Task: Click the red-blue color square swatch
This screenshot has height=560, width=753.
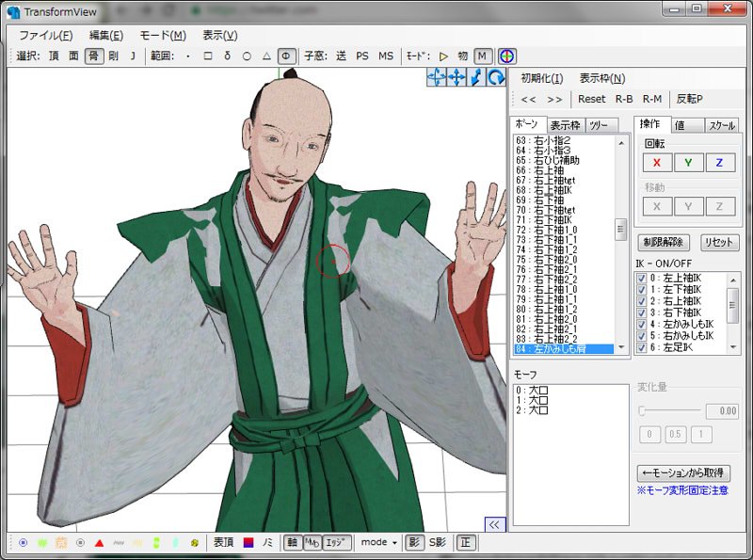Action: click(248, 543)
